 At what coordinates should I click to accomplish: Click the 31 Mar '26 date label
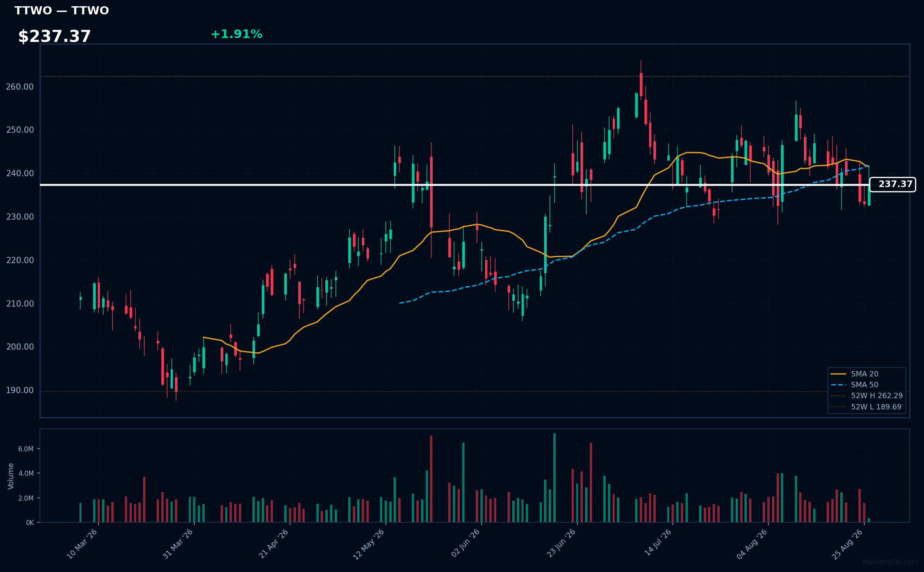(178, 544)
